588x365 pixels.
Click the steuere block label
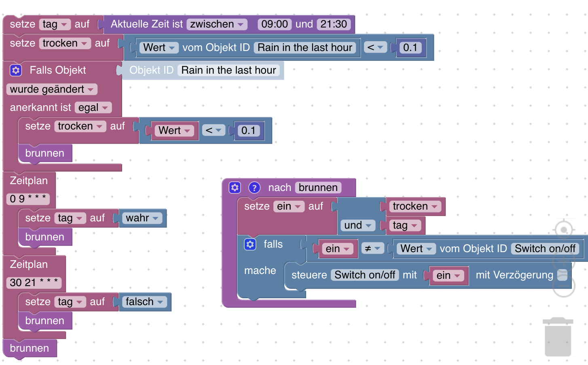309,275
